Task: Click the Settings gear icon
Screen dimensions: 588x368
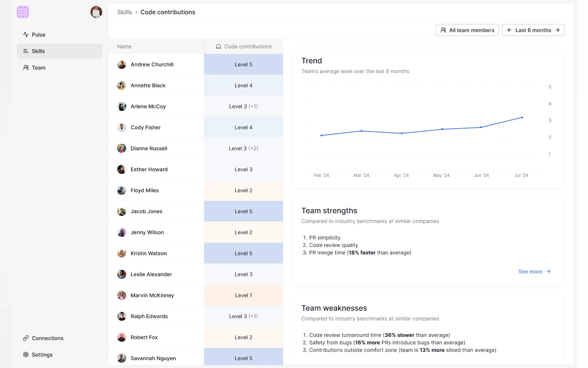Action: point(26,355)
